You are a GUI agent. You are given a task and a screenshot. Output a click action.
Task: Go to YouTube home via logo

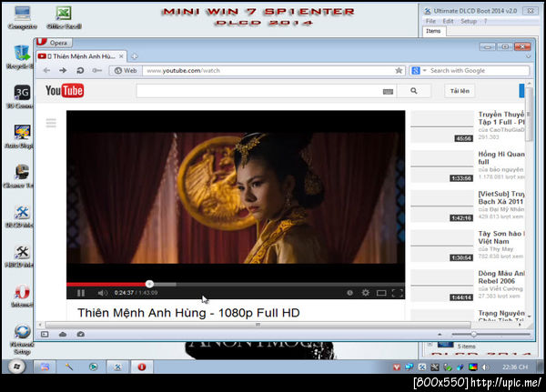point(65,91)
